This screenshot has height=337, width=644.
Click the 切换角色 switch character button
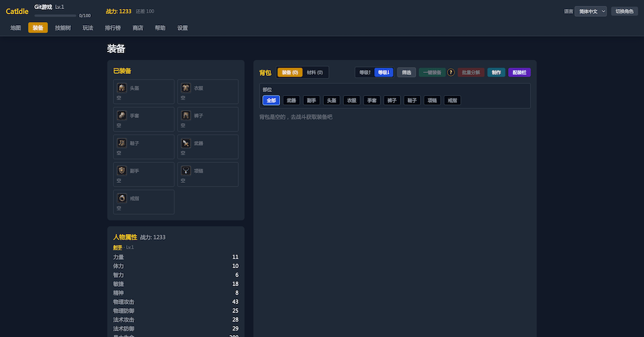(624, 12)
